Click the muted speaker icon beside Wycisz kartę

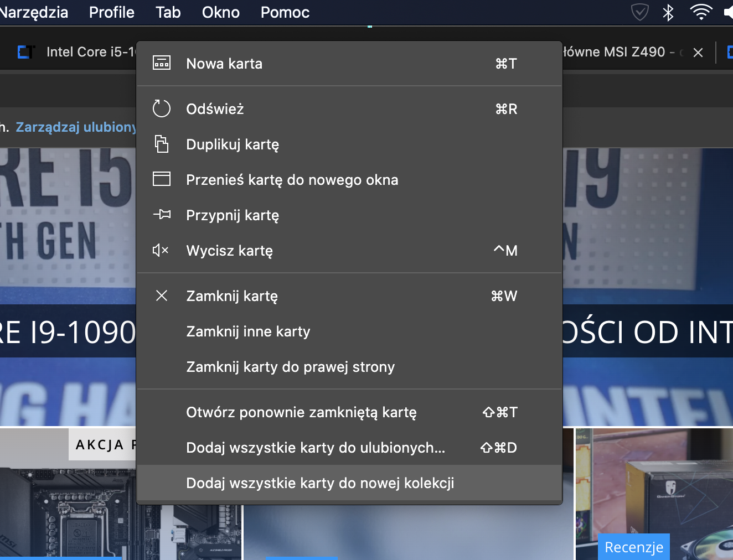coord(161,250)
